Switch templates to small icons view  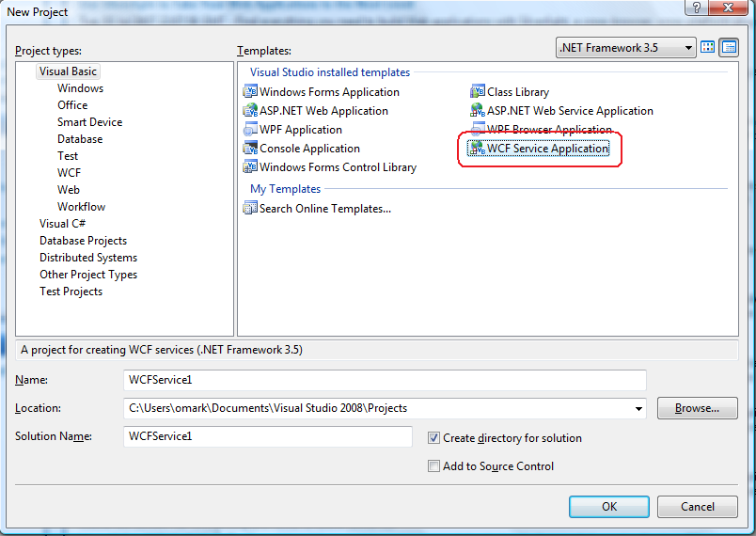(729, 48)
